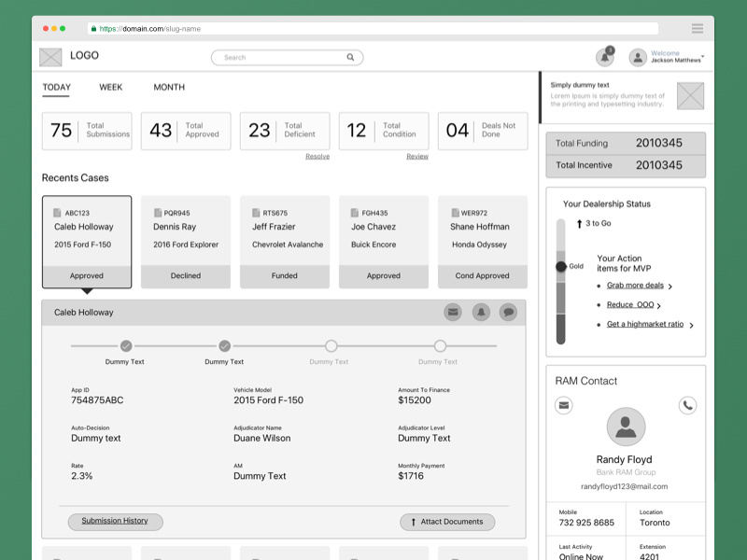Click the user avatar icon in header
The image size is (747, 560).
click(638, 58)
